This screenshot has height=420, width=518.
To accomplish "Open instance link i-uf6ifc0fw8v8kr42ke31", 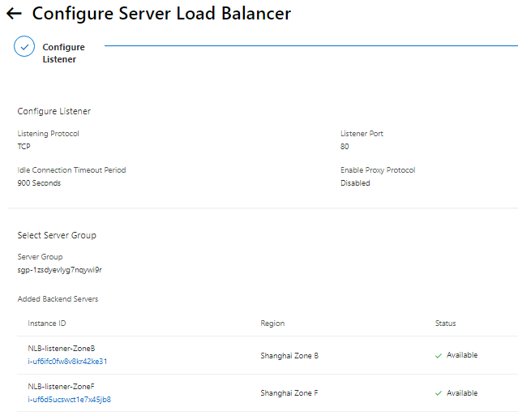I will [x=67, y=362].
